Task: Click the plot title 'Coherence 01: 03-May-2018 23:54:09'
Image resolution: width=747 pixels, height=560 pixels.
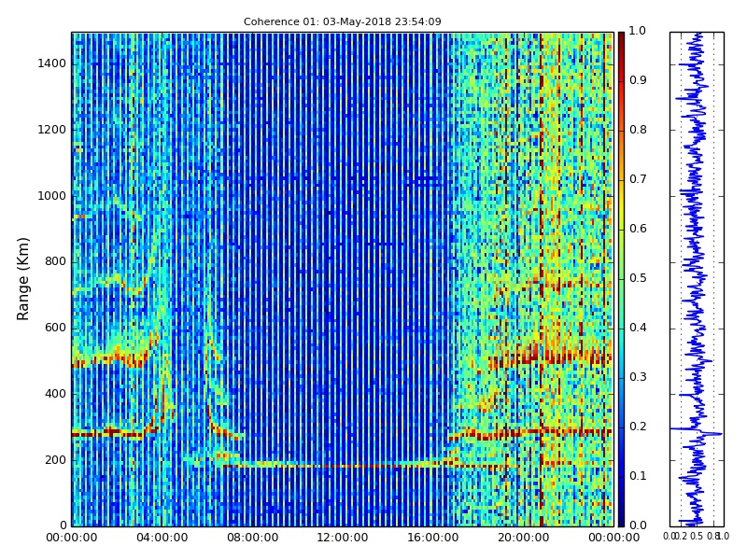Action: point(342,21)
